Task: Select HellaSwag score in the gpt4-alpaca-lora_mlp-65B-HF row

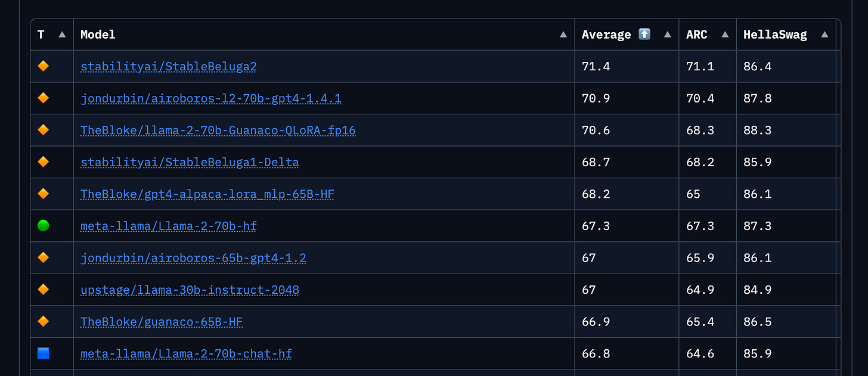Action: point(758,194)
